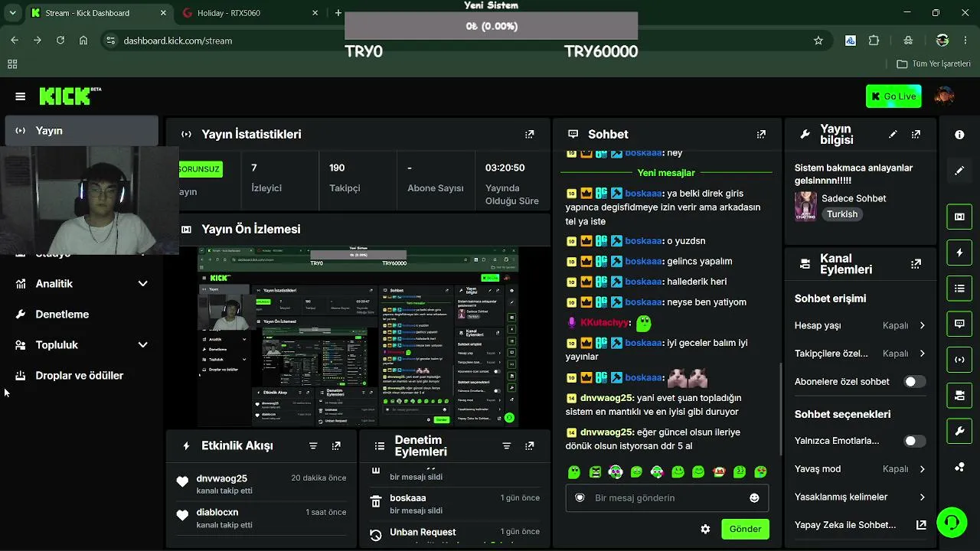The height and width of the screenshot is (551, 980).
Task: Open the Takipçilere özel setting
Action: (x=860, y=354)
